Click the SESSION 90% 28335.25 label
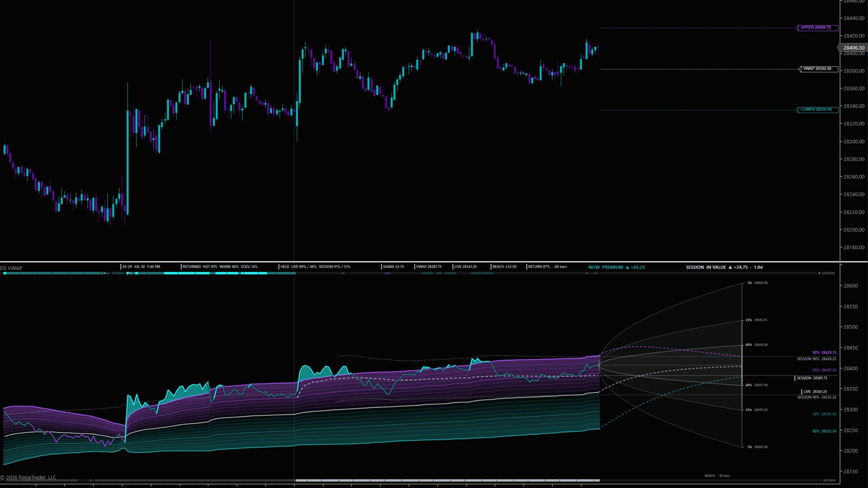 click(x=816, y=397)
